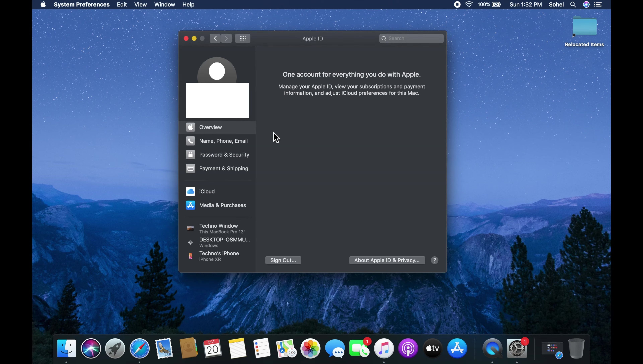Show all preferences grid button
Viewport: 643px width, 364px height.
coord(243,38)
